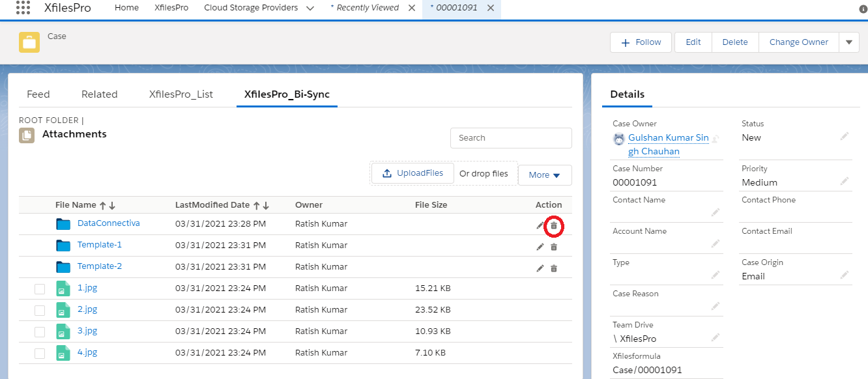Close the Recently Viewed tab
The image size is (868, 379).
click(x=411, y=8)
